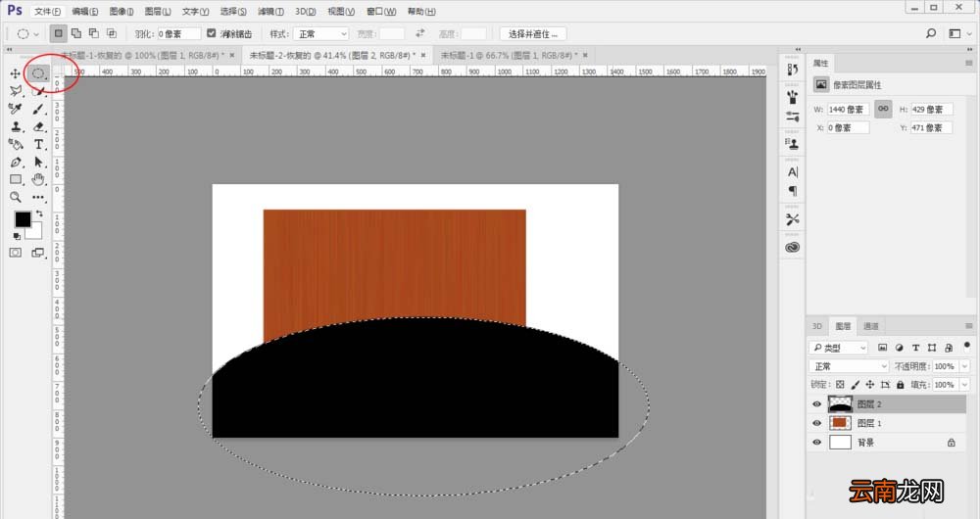Open the opacity slider dropdown arrow
980x519 pixels.
[x=965, y=366]
